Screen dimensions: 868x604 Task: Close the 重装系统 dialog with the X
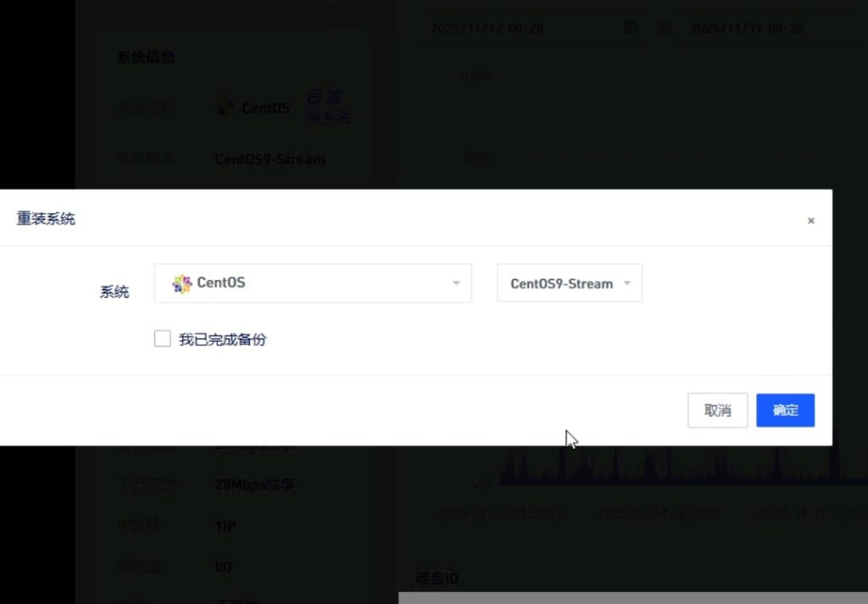click(x=811, y=221)
